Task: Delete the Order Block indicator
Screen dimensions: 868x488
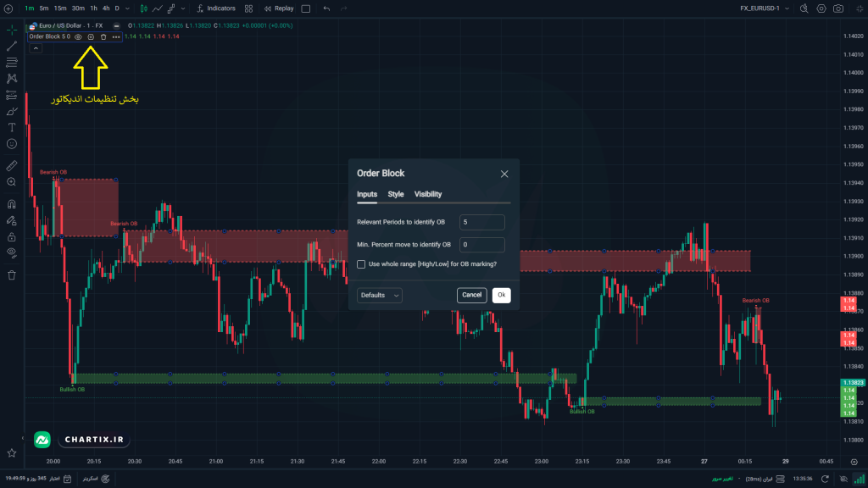Action: tap(103, 36)
